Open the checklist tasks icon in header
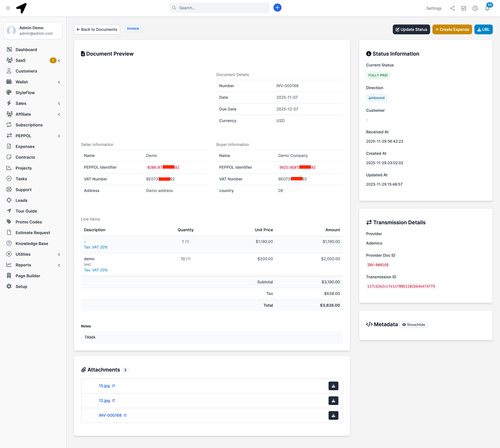500x448 pixels. coord(464,8)
